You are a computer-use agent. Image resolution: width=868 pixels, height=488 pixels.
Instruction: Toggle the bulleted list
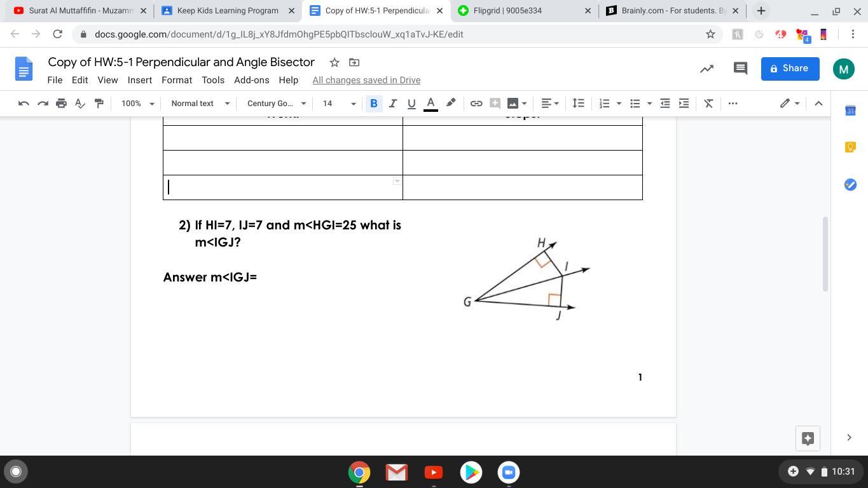[x=635, y=104]
